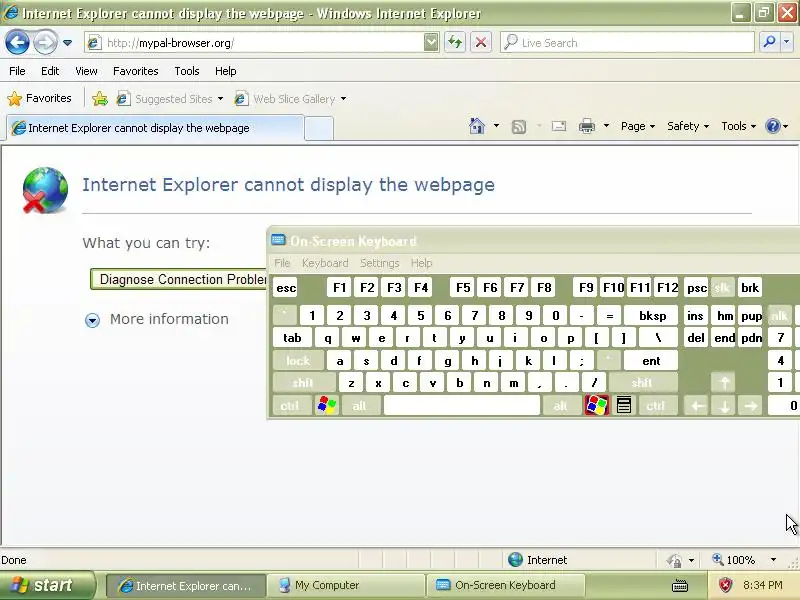The image size is (800, 600).
Task: Open the Web Slice Gallery link
Action: pyautogui.click(x=290, y=98)
